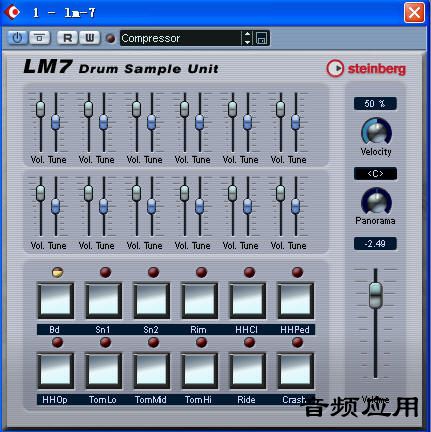This screenshot has width=431, height=432.
Task: Trigger the HHOp drum pad
Action: click(55, 371)
